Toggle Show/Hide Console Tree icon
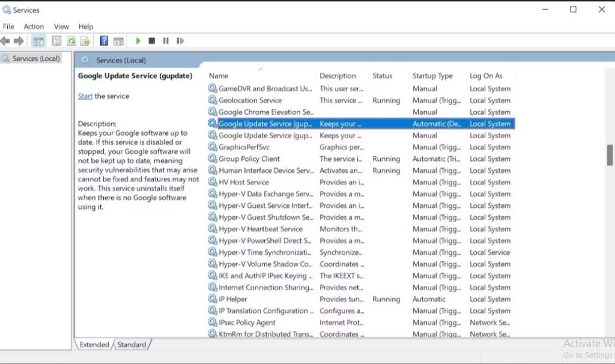 [x=38, y=41]
